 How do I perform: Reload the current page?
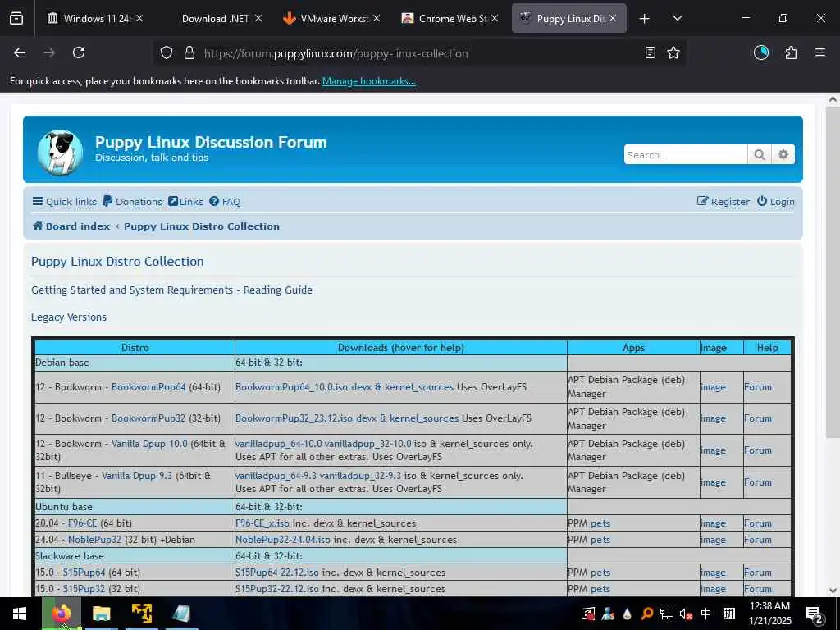(79, 52)
